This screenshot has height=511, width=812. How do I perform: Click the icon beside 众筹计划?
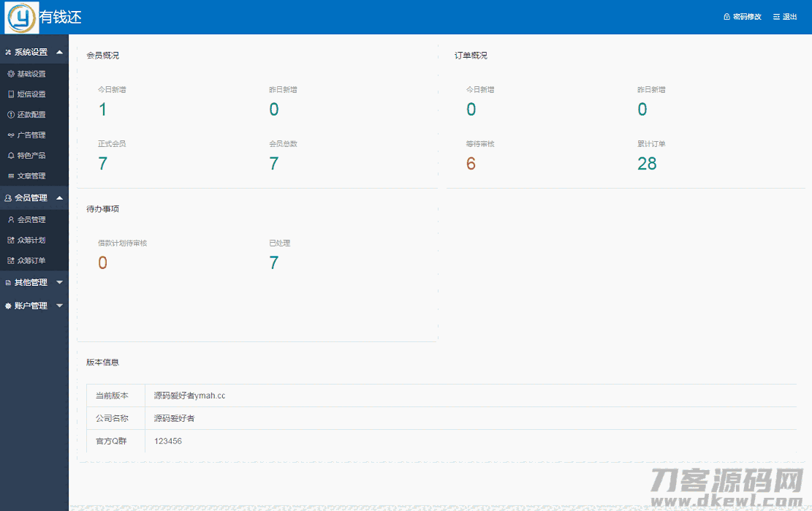[10, 241]
